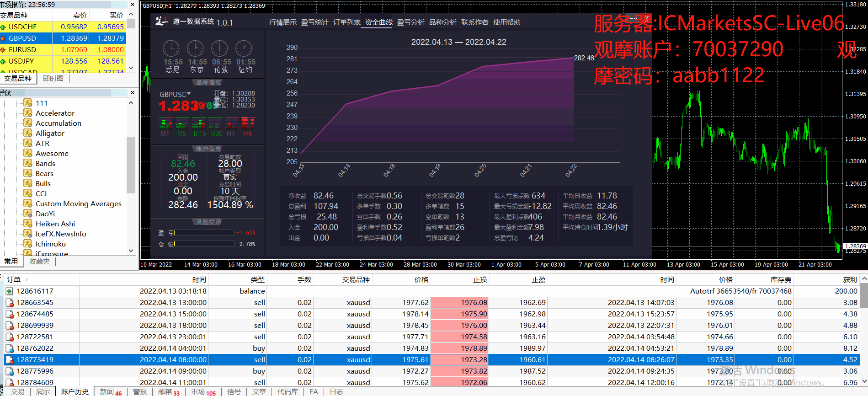
Task: Close the 导航 navigator panel
Action: [133, 93]
